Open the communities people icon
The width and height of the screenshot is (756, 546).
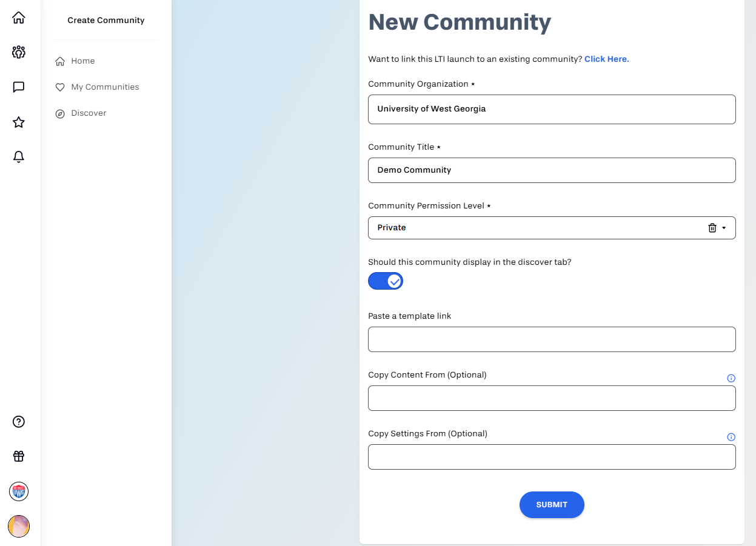coord(19,52)
